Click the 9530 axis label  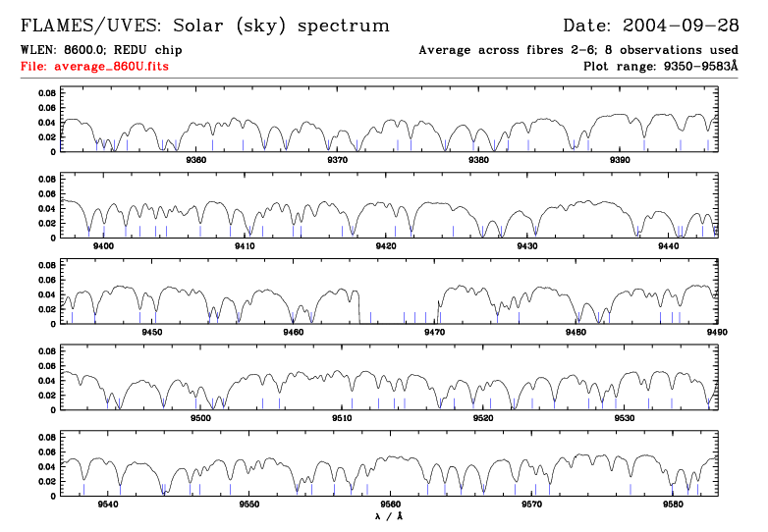click(x=625, y=418)
